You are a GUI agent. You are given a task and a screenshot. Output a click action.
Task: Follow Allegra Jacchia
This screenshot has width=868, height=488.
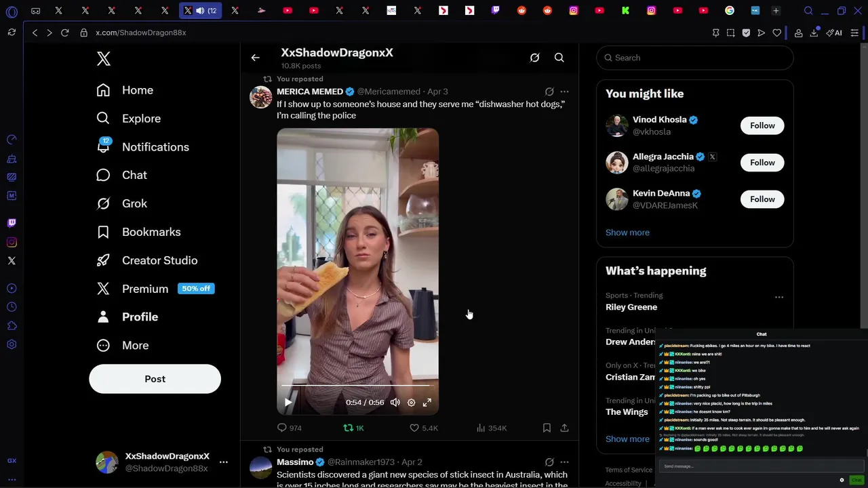tap(762, 163)
